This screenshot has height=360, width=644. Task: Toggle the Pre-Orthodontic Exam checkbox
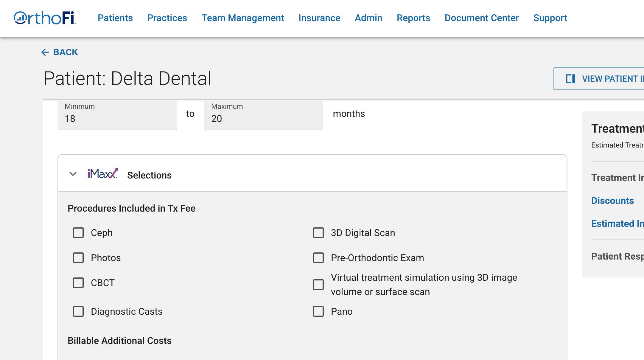point(318,258)
